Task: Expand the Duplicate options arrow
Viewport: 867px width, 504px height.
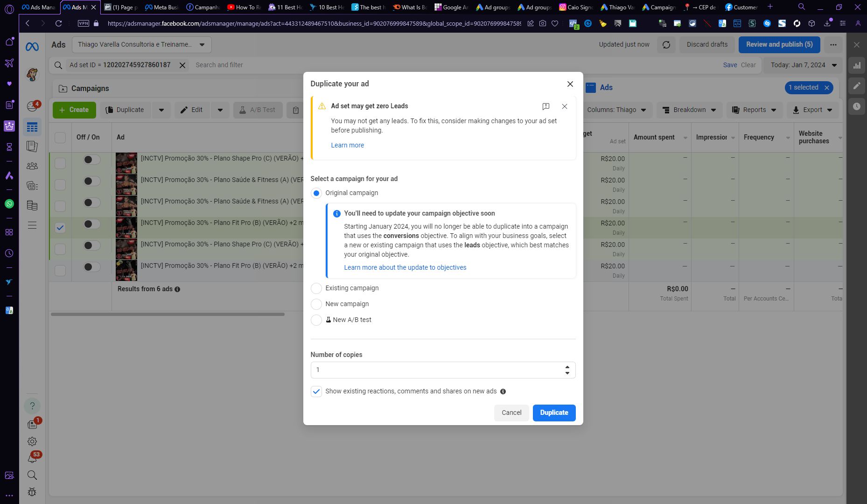Action: 161,110
